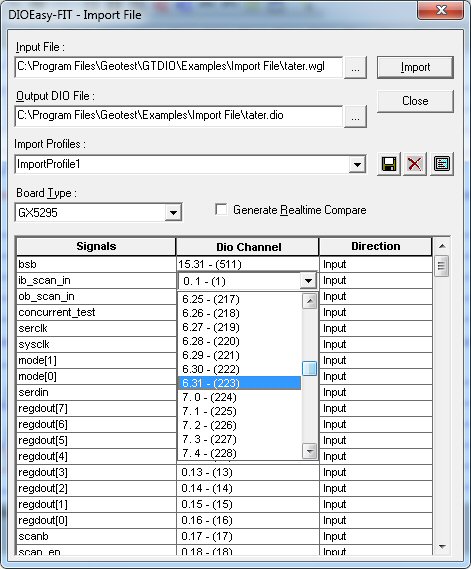Click the Output DIO File path field
Image resolution: width=471 pixels, height=569 pixels.
pyautogui.click(x=179, y=116)
